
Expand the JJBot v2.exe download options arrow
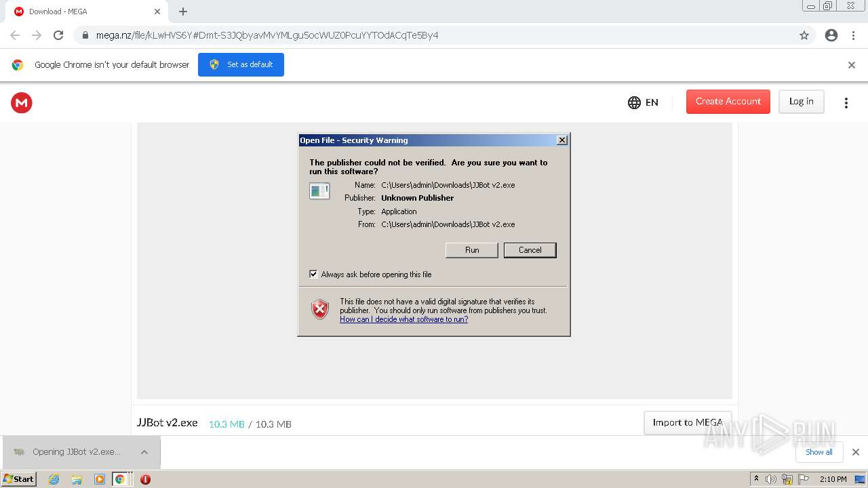(x=144, y=452)
